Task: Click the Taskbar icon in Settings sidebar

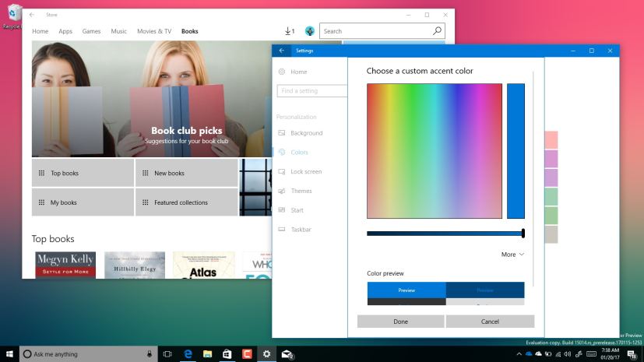Action: 282,229
